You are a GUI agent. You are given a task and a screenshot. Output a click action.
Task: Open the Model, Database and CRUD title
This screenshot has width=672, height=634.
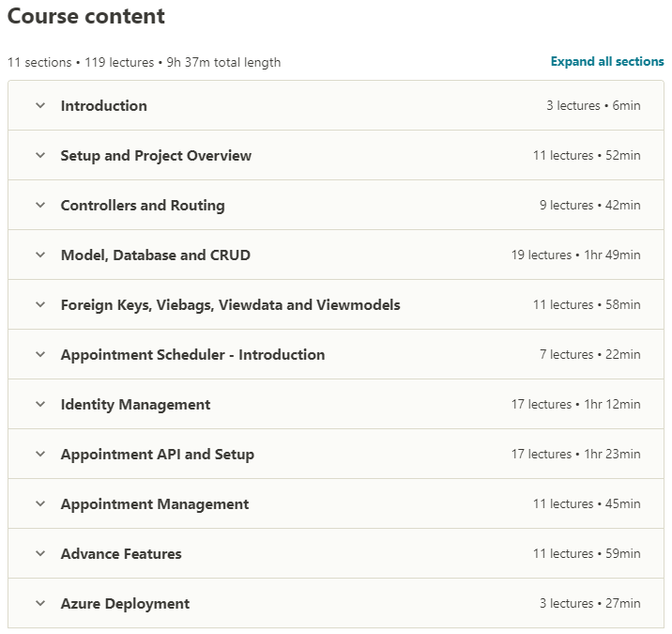(156, 255)
